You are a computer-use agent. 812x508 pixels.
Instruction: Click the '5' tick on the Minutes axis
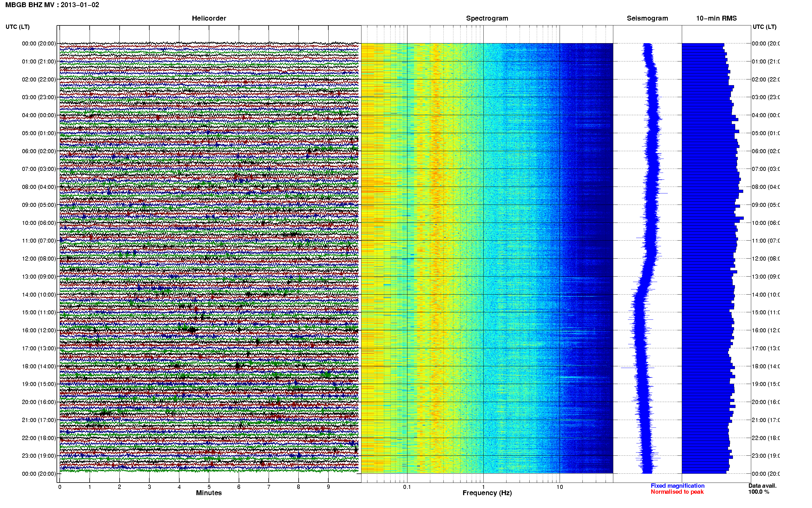209,487
